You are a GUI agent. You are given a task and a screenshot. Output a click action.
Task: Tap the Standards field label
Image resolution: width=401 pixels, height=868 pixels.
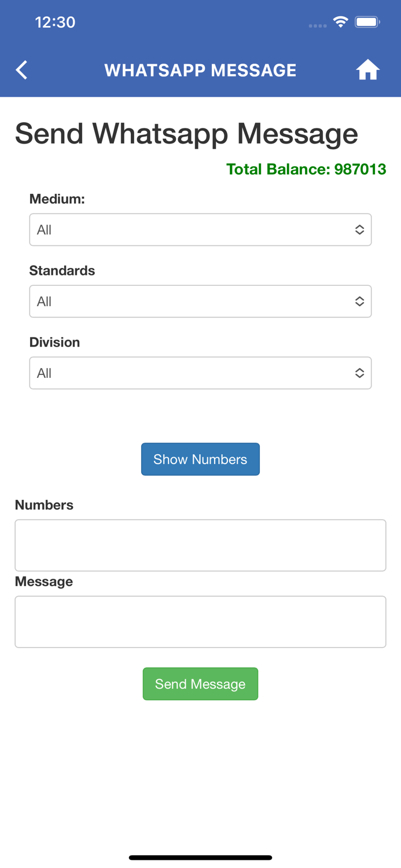[x=62, y=271]
